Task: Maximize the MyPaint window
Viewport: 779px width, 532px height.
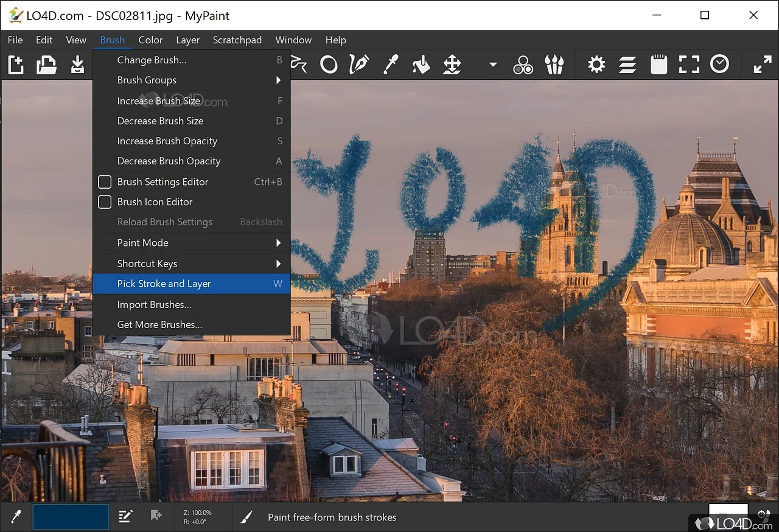Action: (705, 15)
